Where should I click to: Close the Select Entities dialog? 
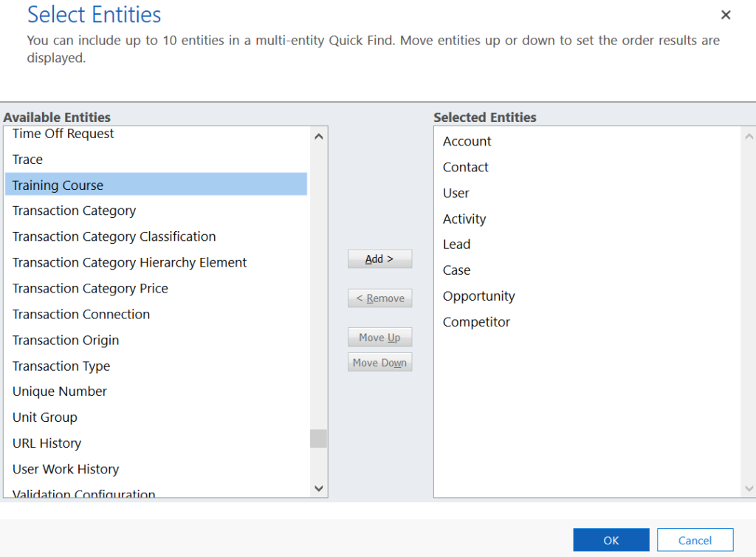click(726, 15)
